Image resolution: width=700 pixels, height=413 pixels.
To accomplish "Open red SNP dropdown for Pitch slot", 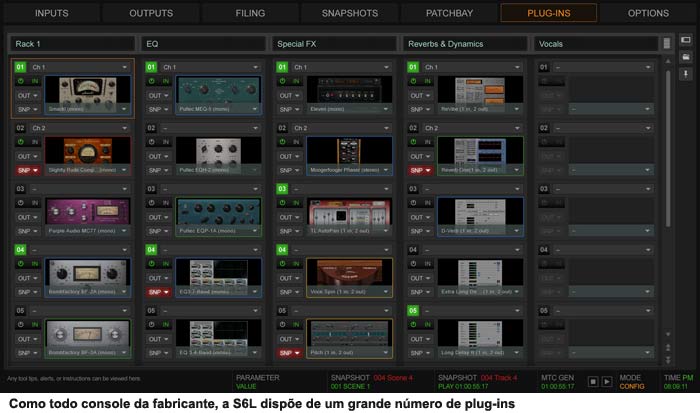I will tap(289, 353).
